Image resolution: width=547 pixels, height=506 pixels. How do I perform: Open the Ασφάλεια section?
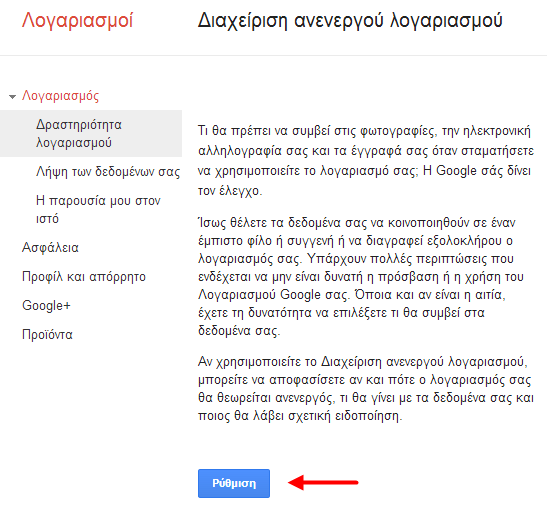click(x=50, y=247)
